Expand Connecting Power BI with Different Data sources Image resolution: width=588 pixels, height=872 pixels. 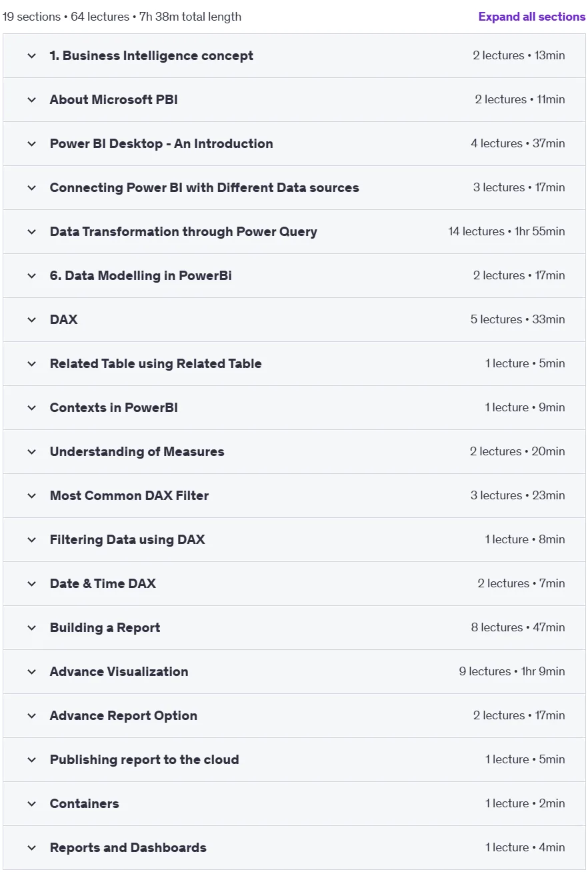pyautogui.click(x=294, y=188)
